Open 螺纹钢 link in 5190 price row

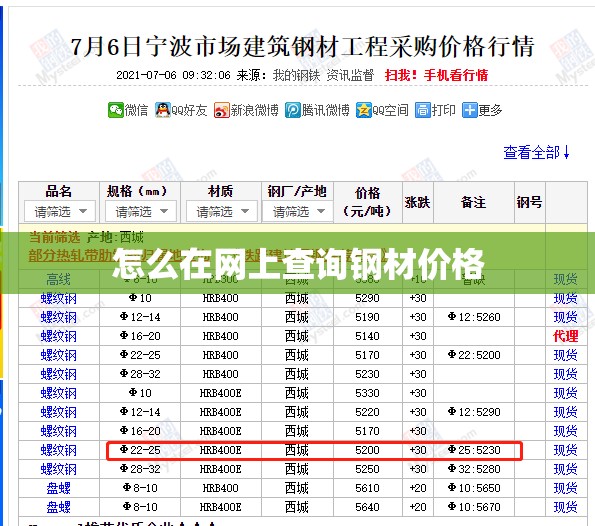coord(58,317)
